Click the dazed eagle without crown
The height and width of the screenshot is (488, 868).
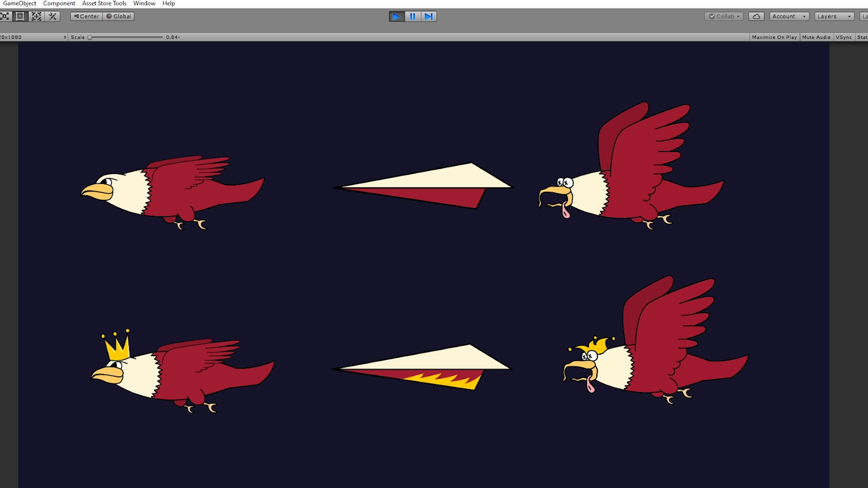631,166
